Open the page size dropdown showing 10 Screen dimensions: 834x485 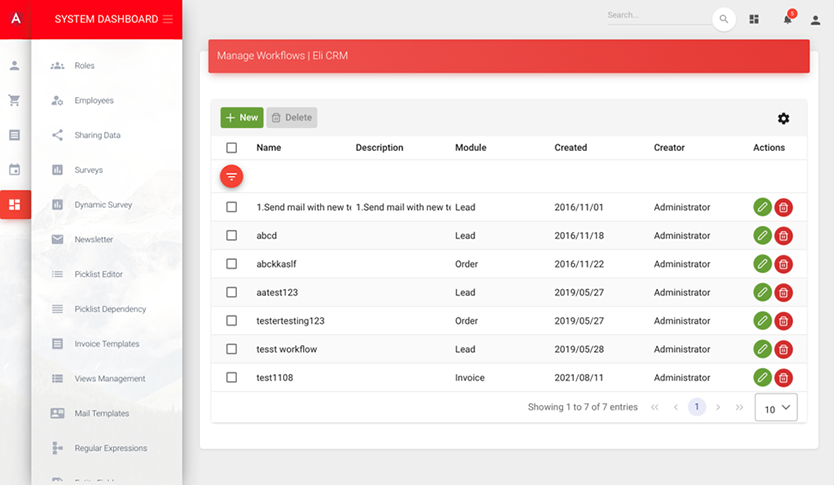coord(775,408)
